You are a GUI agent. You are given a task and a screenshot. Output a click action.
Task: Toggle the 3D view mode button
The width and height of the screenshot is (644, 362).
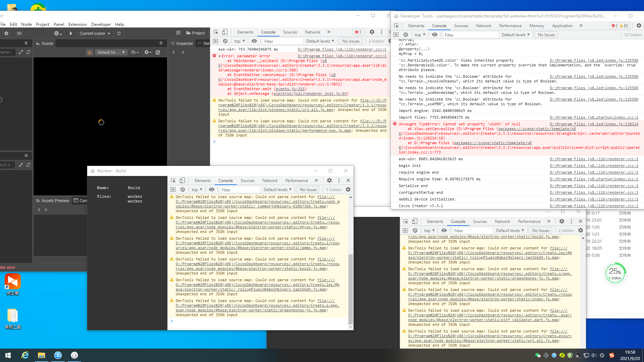pos(19,33)
